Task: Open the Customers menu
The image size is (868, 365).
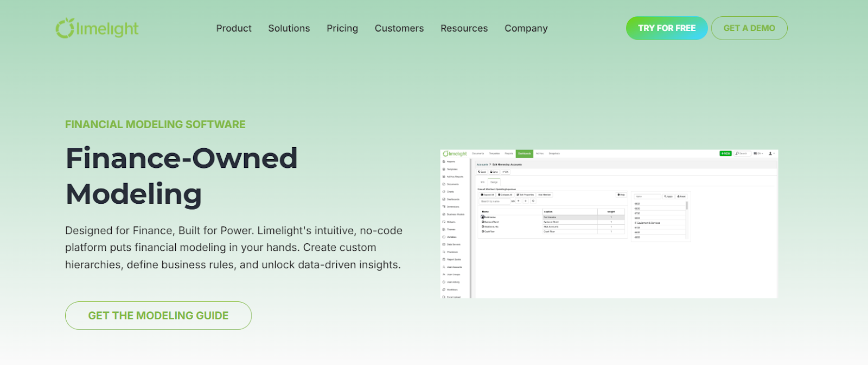Action: 399,28
